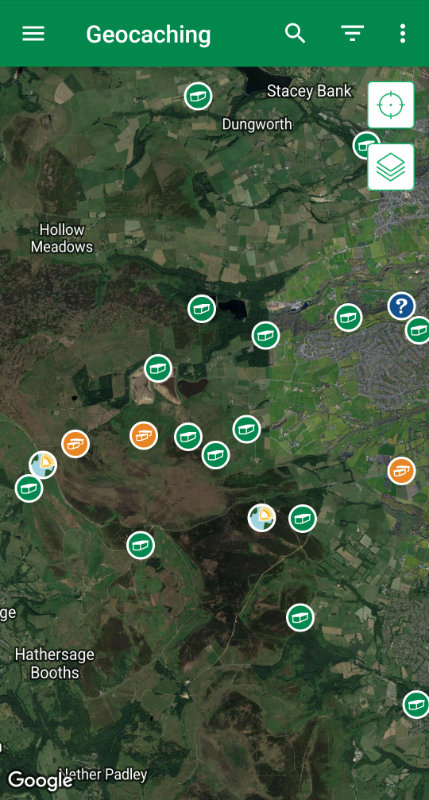429x800 pixels.
Task: Select the orange cache marker near right edge
Action: coord(401,470)
